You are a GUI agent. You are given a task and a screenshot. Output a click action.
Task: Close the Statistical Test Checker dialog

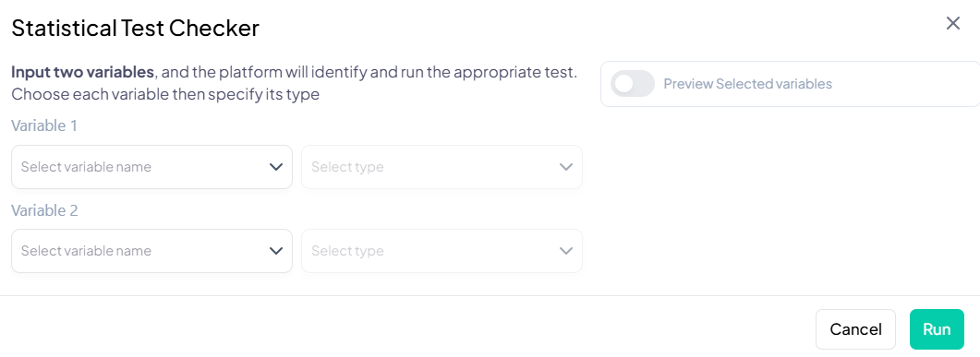coord(952,24)
